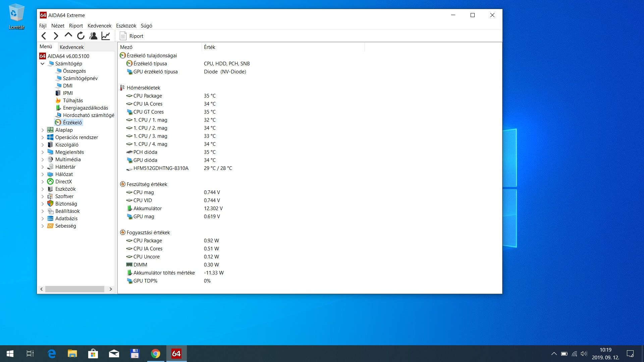Click the Hőmérsékletek thermometer icon

pos(122,88)
